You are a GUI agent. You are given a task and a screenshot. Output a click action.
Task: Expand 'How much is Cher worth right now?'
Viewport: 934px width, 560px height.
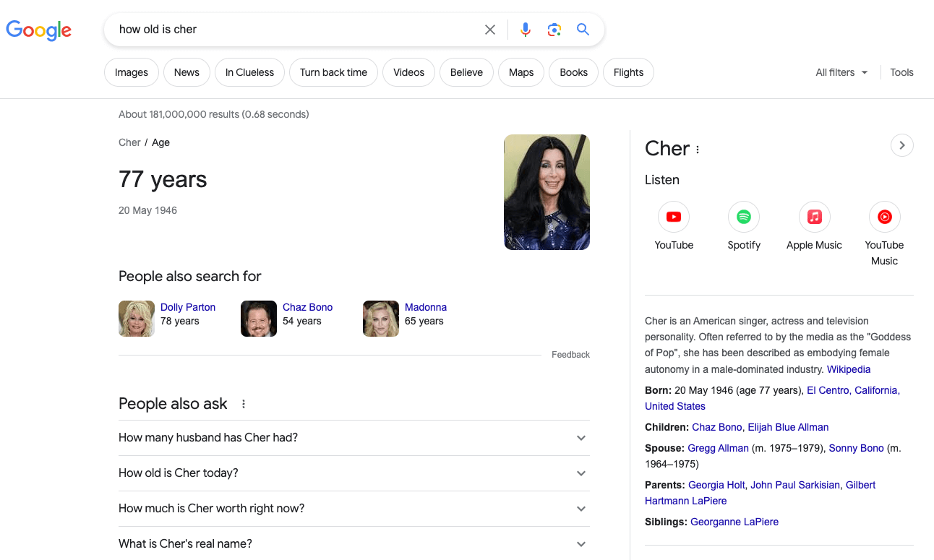pos(354,509)
